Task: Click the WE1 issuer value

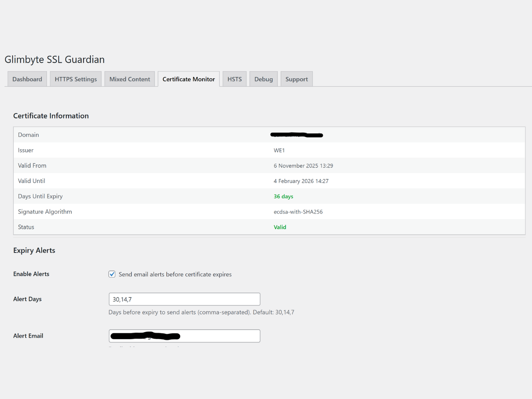Action: pos(279,150)
